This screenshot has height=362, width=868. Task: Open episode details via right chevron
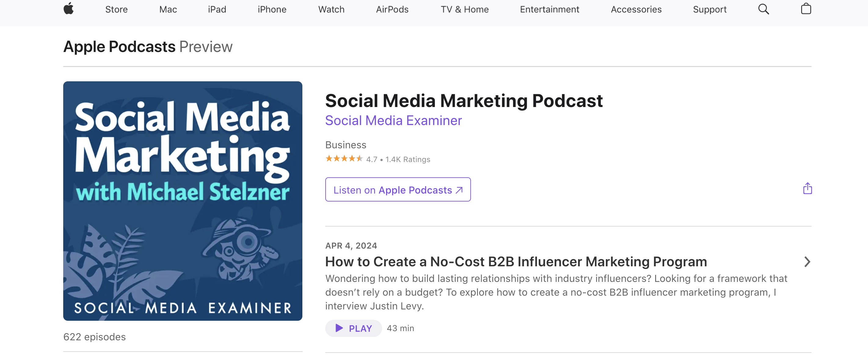[807, 262]
